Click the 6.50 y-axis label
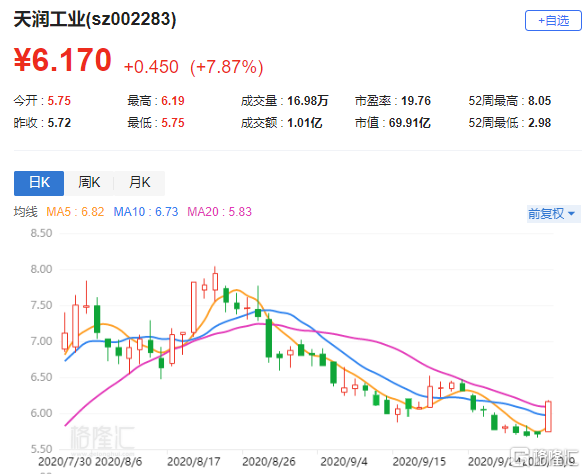This screenshot has height=474, width=585. (x=41, y=377)
